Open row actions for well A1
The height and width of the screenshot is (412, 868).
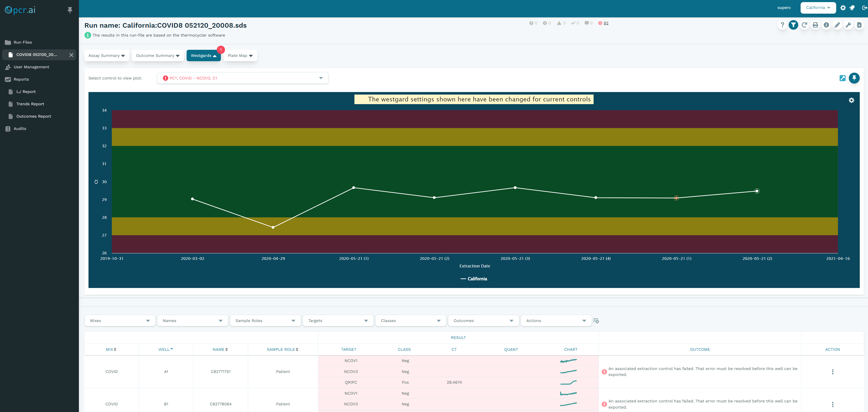point(833,372)
